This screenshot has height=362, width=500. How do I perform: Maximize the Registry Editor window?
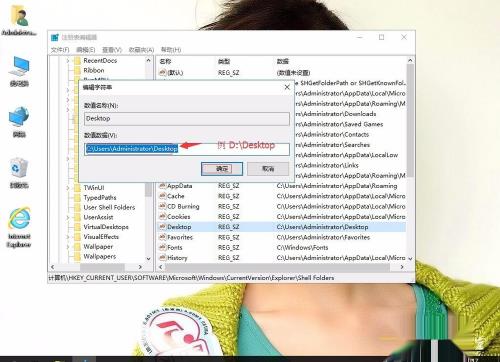381,37
